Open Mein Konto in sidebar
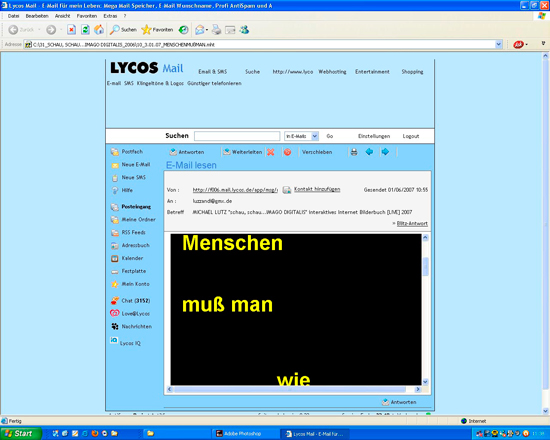Screen dimensions: 550x440 pyautogui.click(x=130, y=284)
